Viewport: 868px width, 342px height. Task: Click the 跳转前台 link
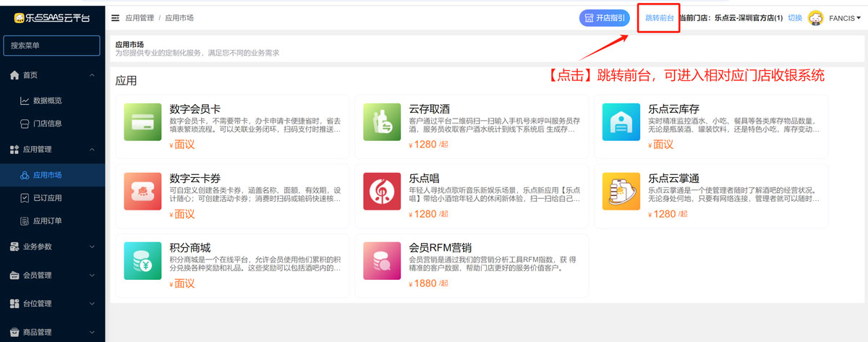[660, 18]
